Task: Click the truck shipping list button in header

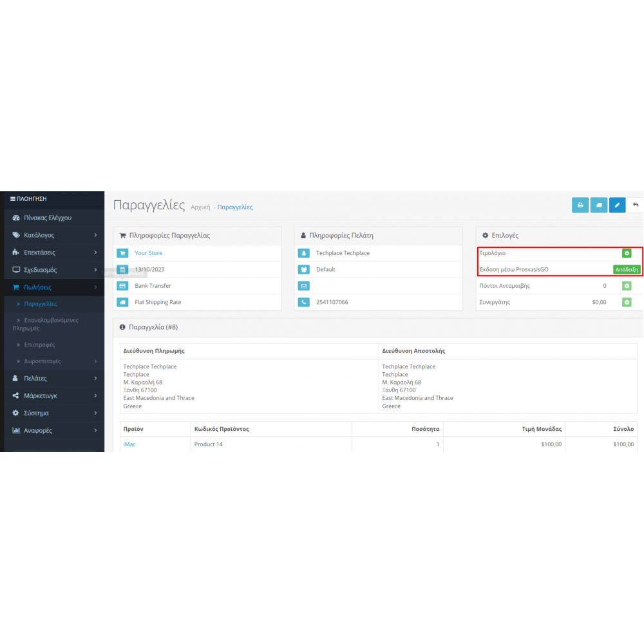Action: (x=598, y=205)
